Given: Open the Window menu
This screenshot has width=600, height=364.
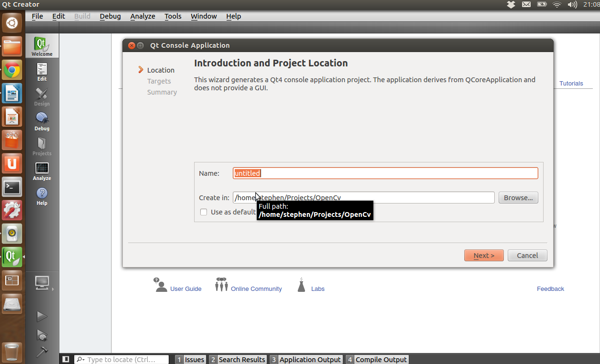Looking at the screenshot, I should [x=204, y=16].
